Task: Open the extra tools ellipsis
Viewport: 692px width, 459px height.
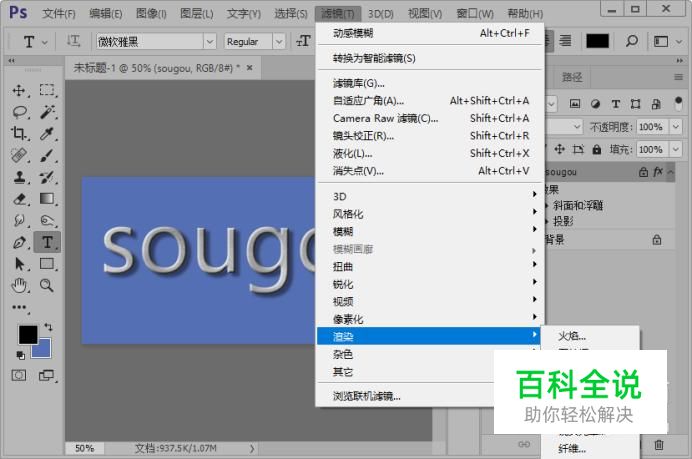Action: (19, 307)
